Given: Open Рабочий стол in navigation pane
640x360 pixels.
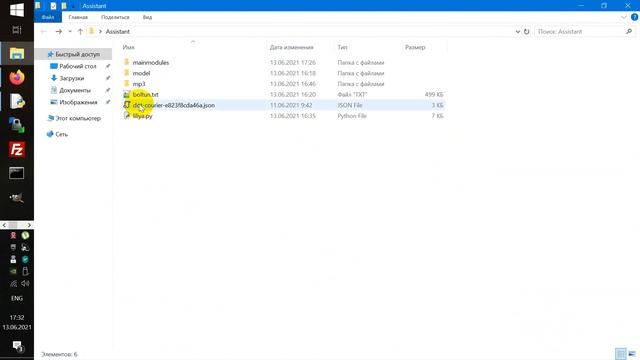Looking at the screenshot, I should [x=78, y=66].
